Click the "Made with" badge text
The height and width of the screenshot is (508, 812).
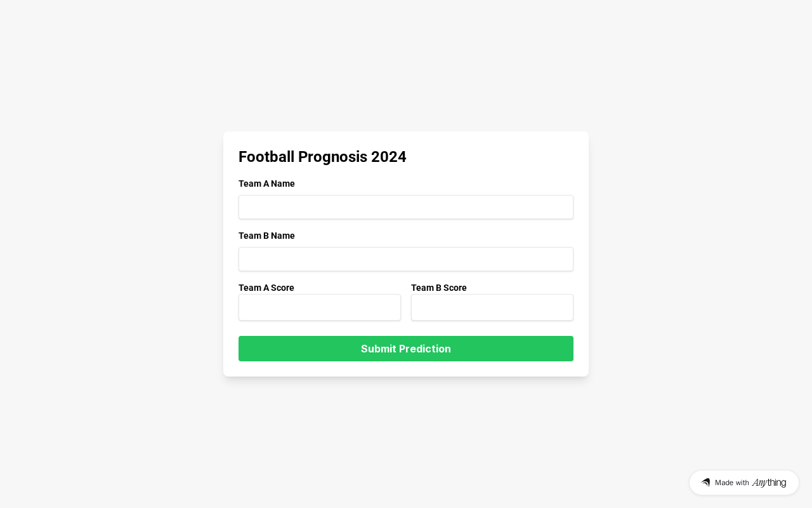click(x=732, y=483)
